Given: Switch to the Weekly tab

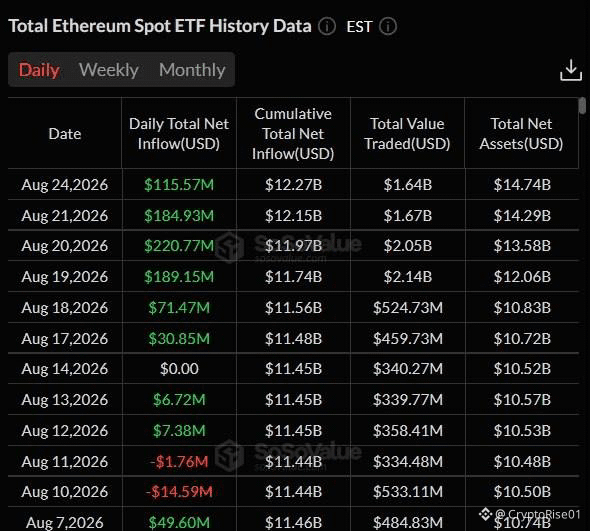Looking at the screenshot, I should pos(109,70).
